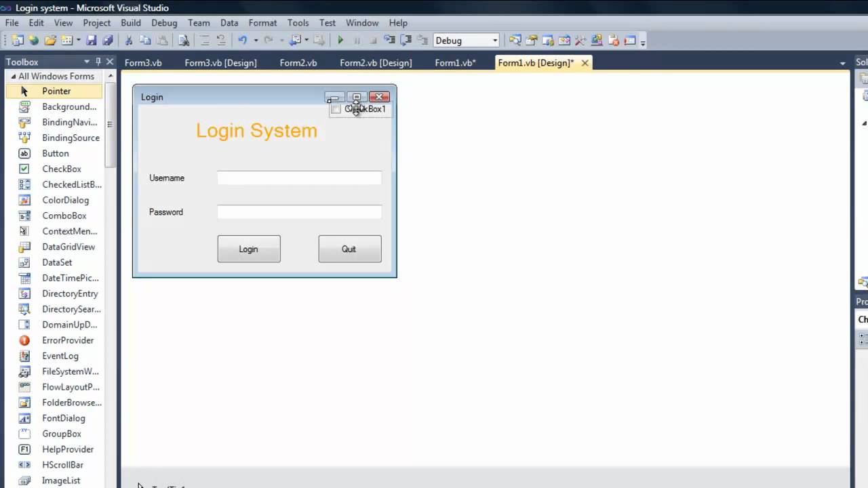Click the Password text box
Image resolution: width=868 pixels, height=488 pixels.
pos(299,212)
